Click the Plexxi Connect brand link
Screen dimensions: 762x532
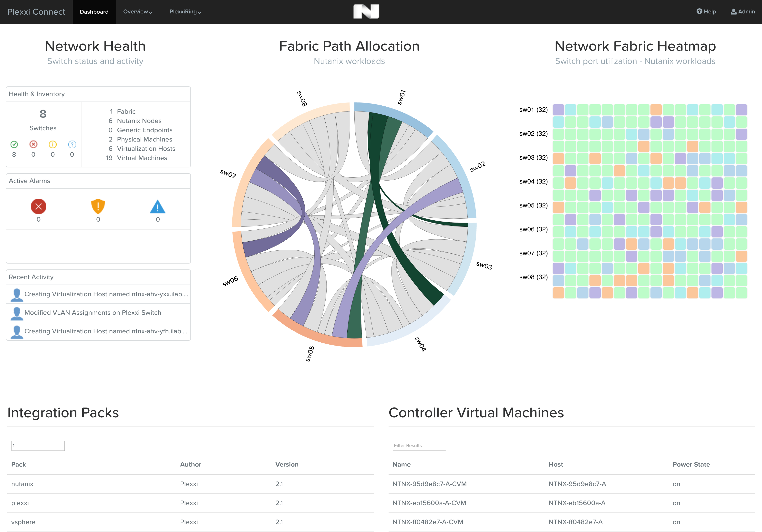(x=36, y=12)
